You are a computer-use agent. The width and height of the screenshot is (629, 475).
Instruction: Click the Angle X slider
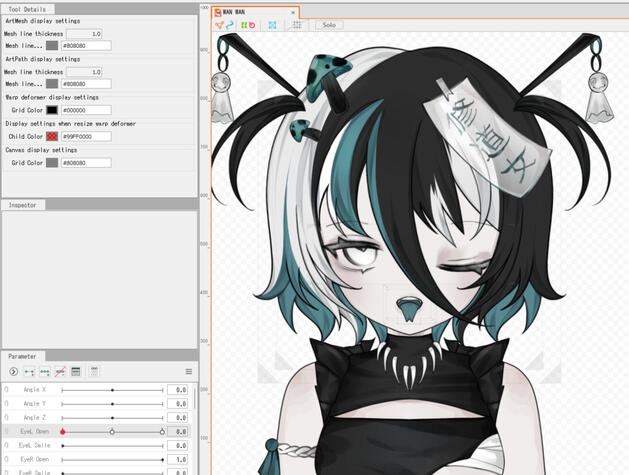[112, 390]
